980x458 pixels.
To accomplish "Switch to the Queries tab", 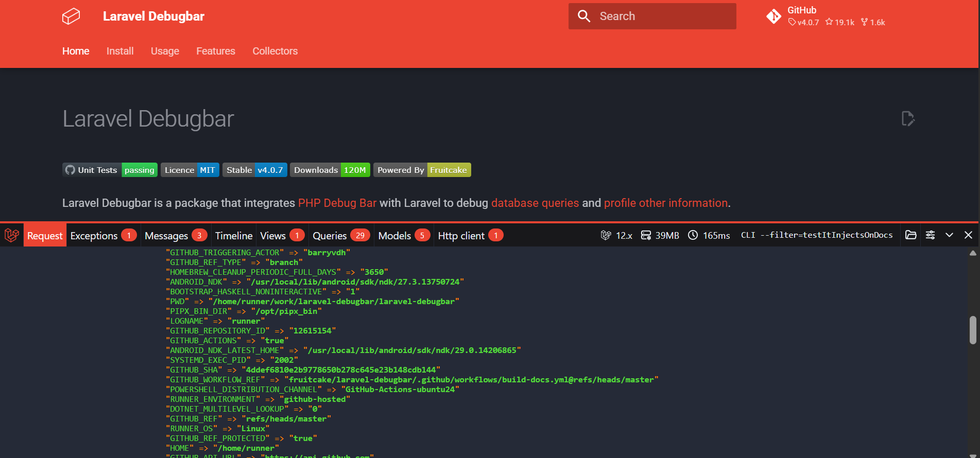I will tap(340, 236).
